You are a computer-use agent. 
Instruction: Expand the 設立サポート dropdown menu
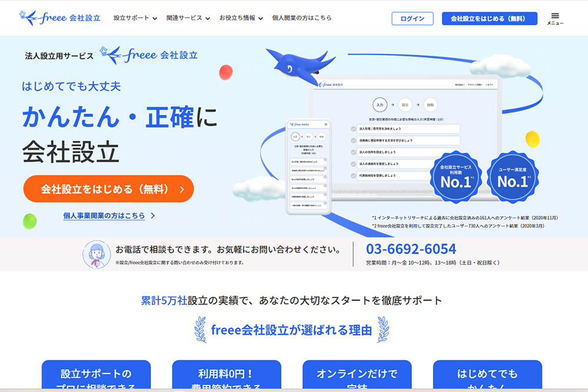(x=135, y=18)
